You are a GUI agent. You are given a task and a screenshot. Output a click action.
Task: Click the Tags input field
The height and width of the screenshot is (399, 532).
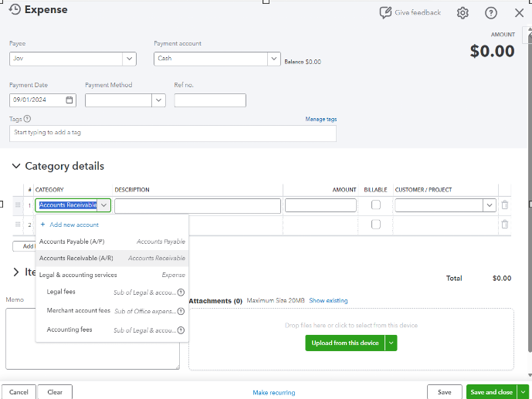click(x=173, y=134)
